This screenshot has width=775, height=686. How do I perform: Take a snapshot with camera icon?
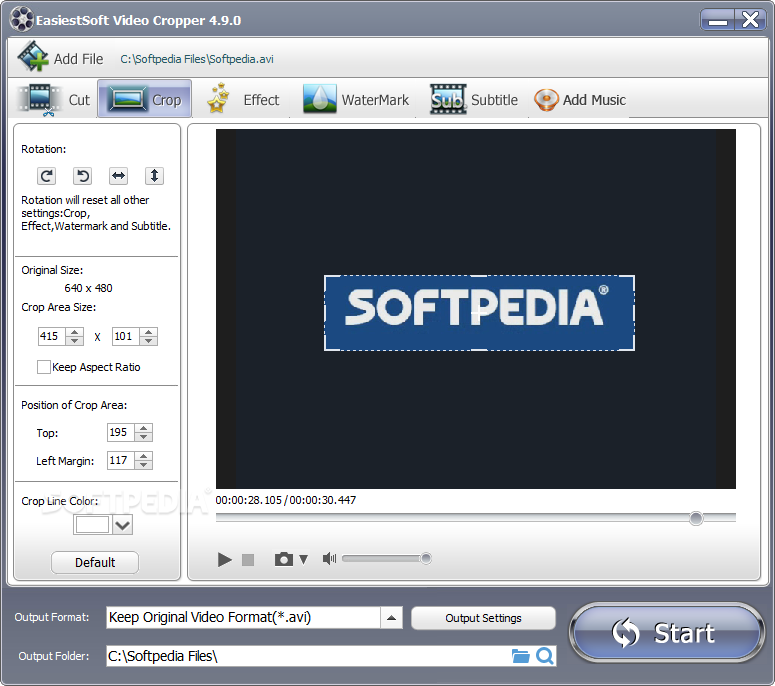click(284, 559)
